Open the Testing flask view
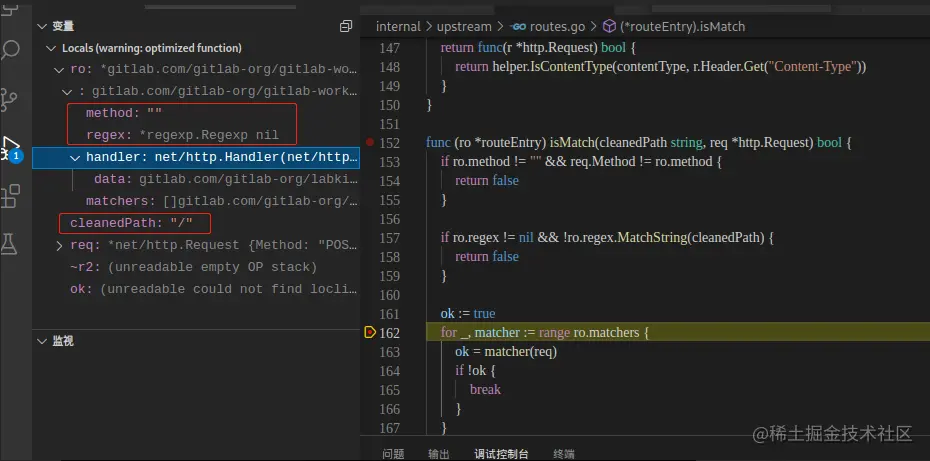The width and height of the screenshot is (930, 461). pyautogui.click(x=9, y=244)
